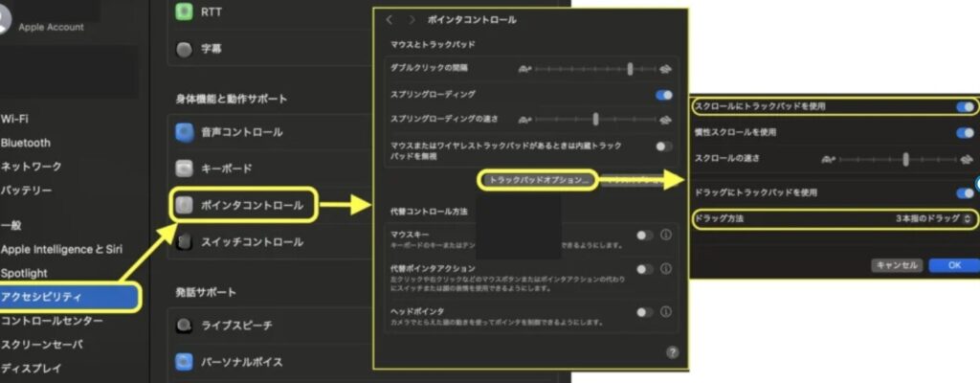Confirm the trackpad options with OK
980x383 pixels.
click(953, 264)
